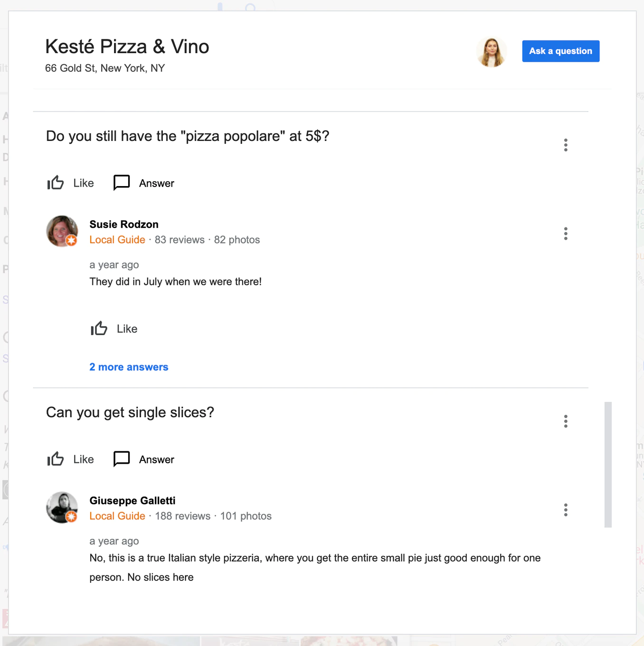Click Susie Rodzon's Local Guide label
The image size is (644, 646).
point(117,240)
